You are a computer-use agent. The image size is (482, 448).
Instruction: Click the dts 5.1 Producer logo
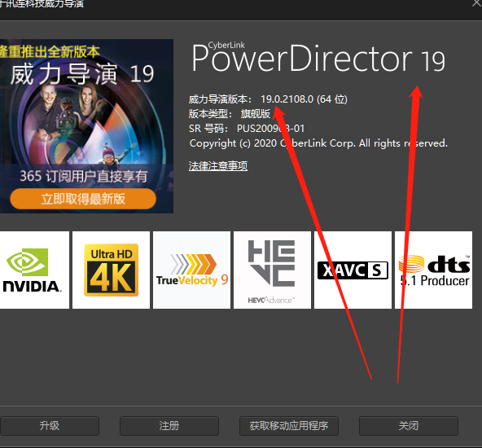(x=433, y=270)
